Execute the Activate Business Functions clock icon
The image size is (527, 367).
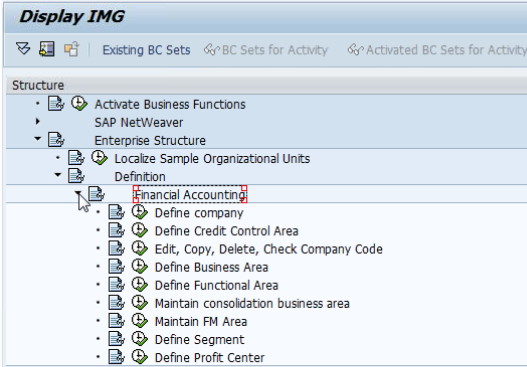79,104
